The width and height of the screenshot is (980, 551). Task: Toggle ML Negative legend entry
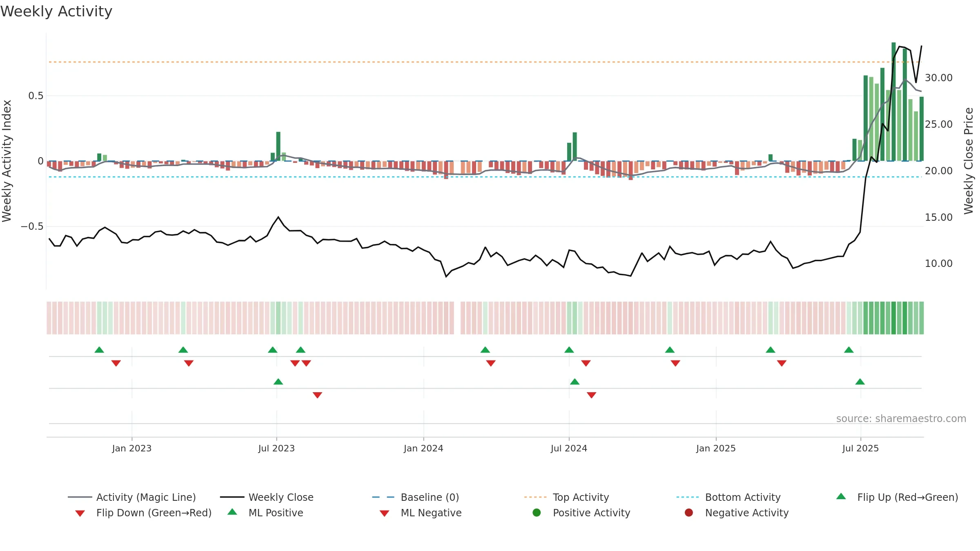coord(421,513)
